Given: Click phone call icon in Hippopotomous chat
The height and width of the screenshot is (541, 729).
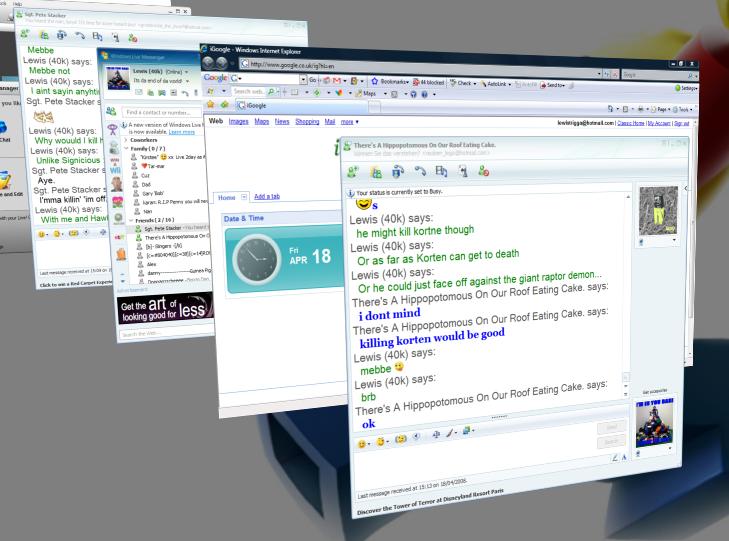Looking at the screenshot, I should click(x=420, y=171).
